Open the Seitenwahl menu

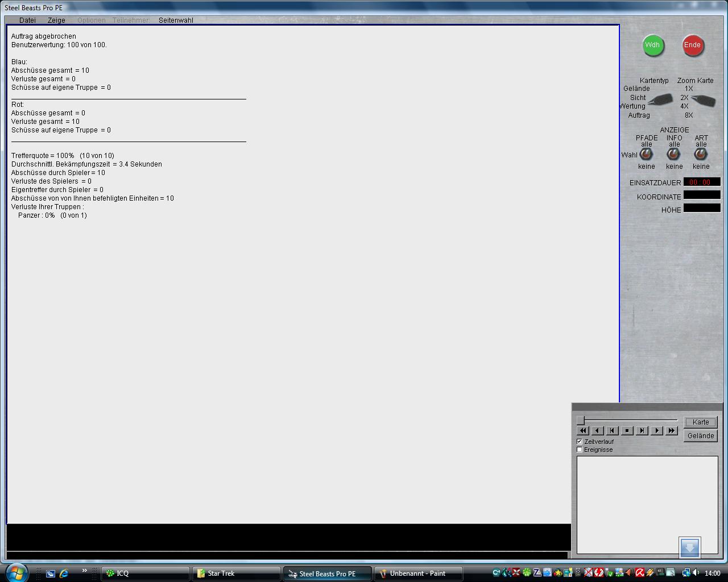[176, 20]
